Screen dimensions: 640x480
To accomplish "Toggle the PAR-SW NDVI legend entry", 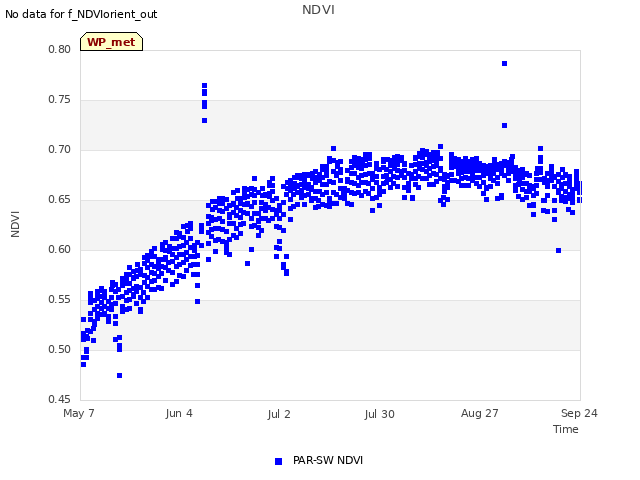I will pos(319,460).
